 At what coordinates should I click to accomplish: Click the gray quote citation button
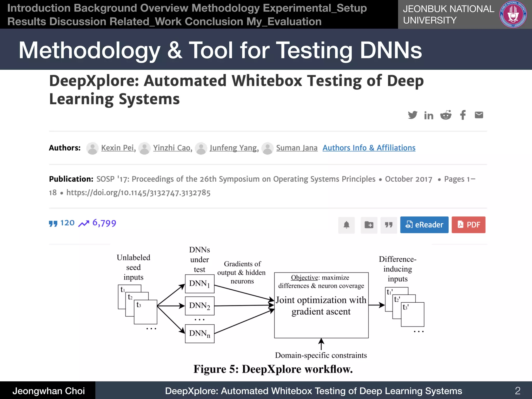(x=389, y=225)
